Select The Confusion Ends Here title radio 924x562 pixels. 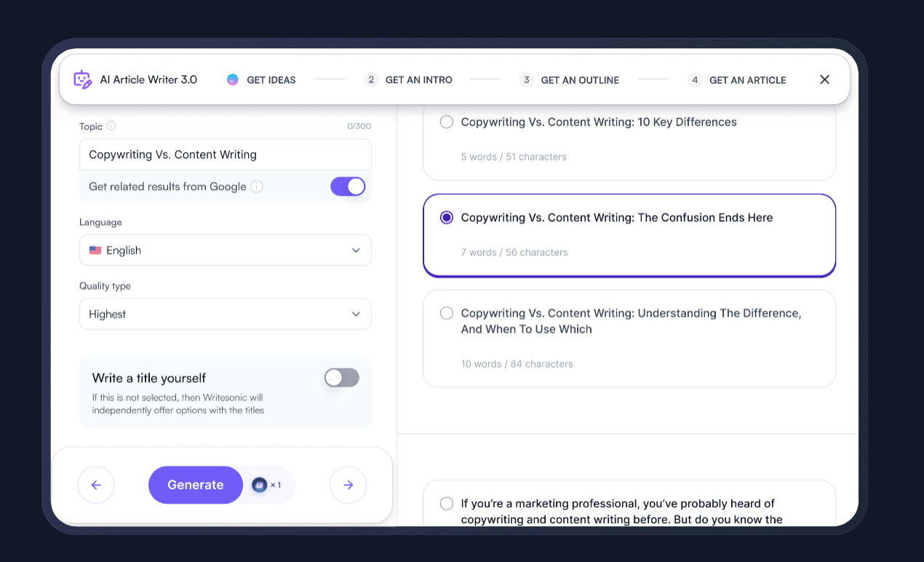(x=446, y=217)
